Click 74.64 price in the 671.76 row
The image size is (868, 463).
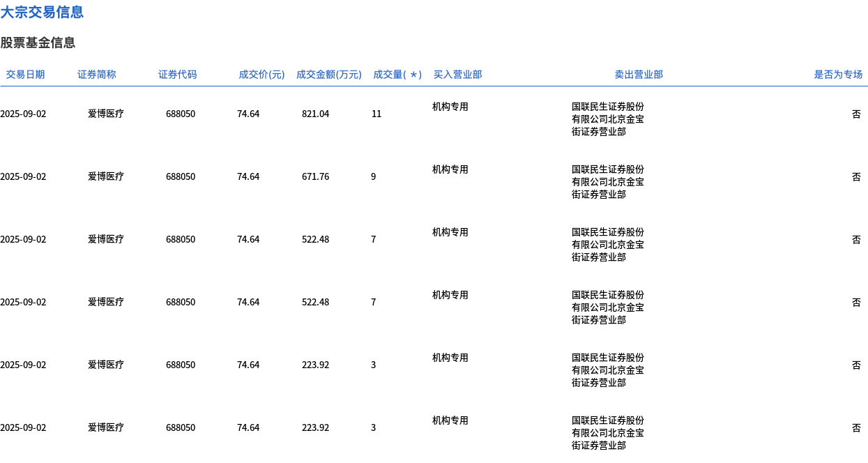point(248,176)
